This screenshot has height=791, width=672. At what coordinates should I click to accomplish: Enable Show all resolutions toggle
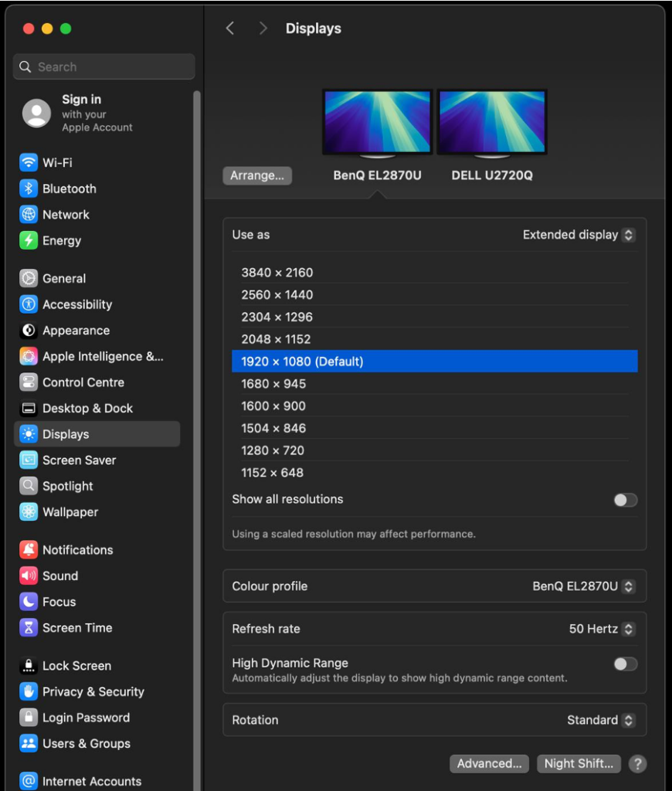click(x=625, y=500)
